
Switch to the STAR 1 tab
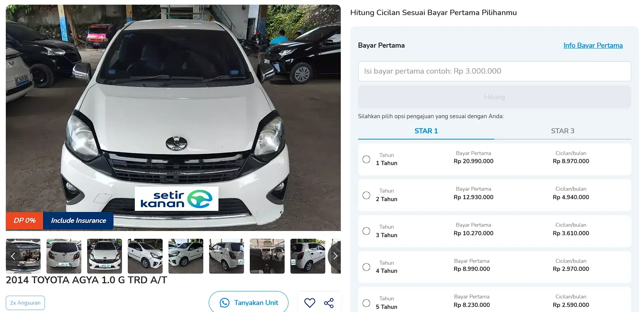pos(426,131)
